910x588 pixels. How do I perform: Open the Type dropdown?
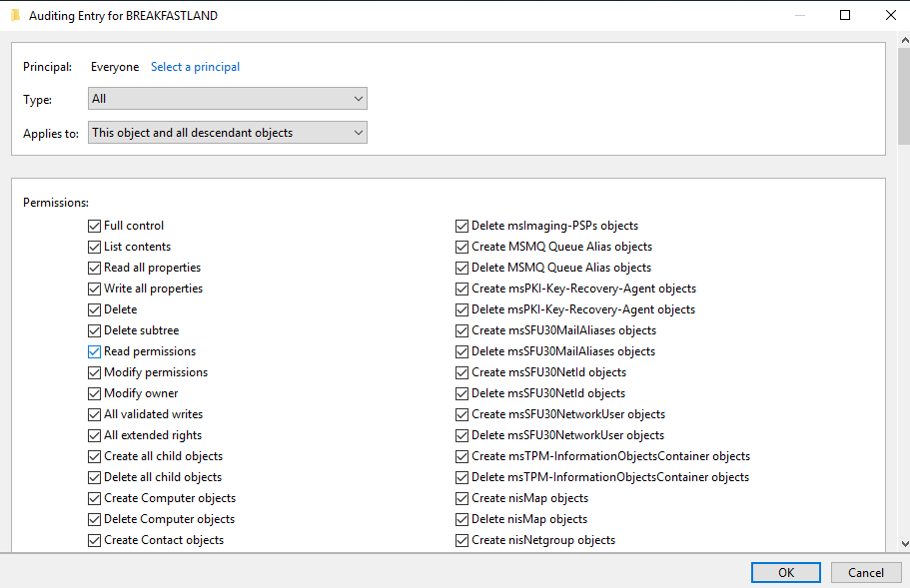[228, 99]
